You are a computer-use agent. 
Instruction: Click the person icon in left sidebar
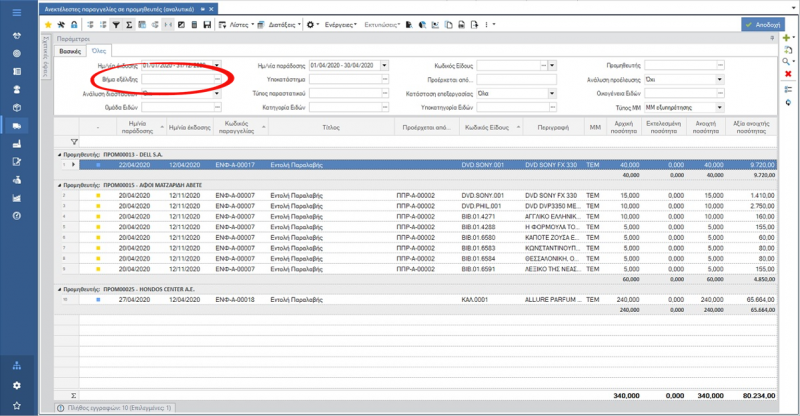17,89
